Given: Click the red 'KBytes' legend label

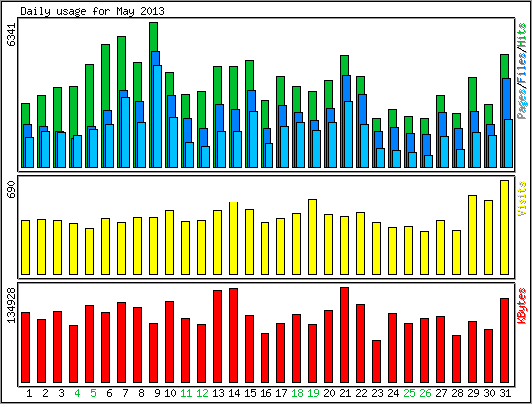Looking at the screenshot, I should (522, 306).
